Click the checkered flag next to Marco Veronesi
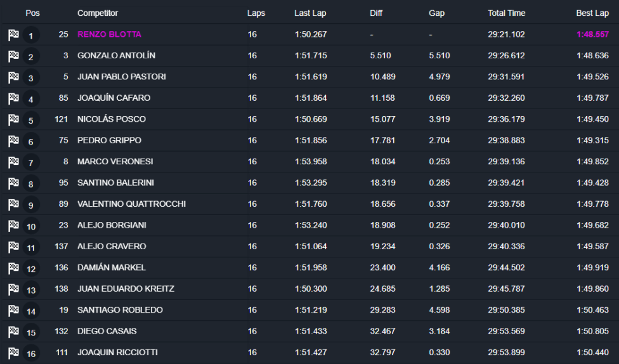Screen dimensions: 619x364 point(13,162)
